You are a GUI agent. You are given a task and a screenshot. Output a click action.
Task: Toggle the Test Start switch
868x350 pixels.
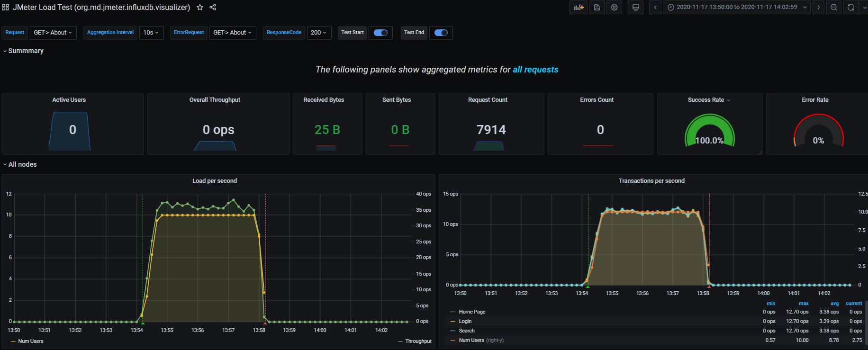click(x=380, y=33)
